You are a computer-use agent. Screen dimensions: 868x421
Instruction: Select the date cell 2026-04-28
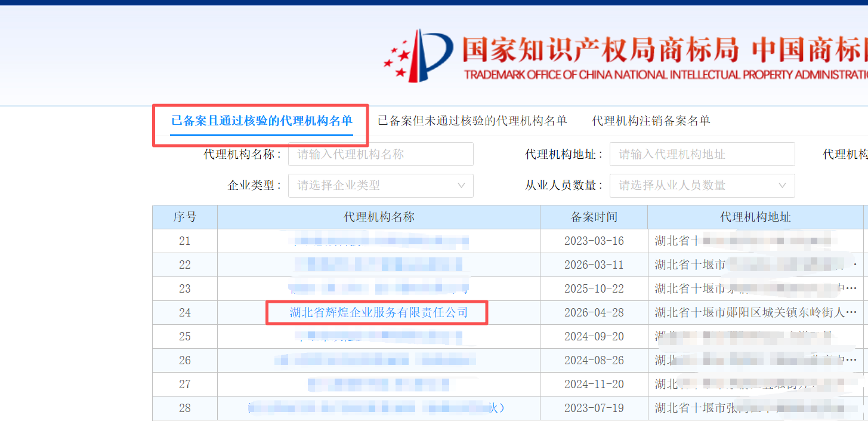(594, 313)
